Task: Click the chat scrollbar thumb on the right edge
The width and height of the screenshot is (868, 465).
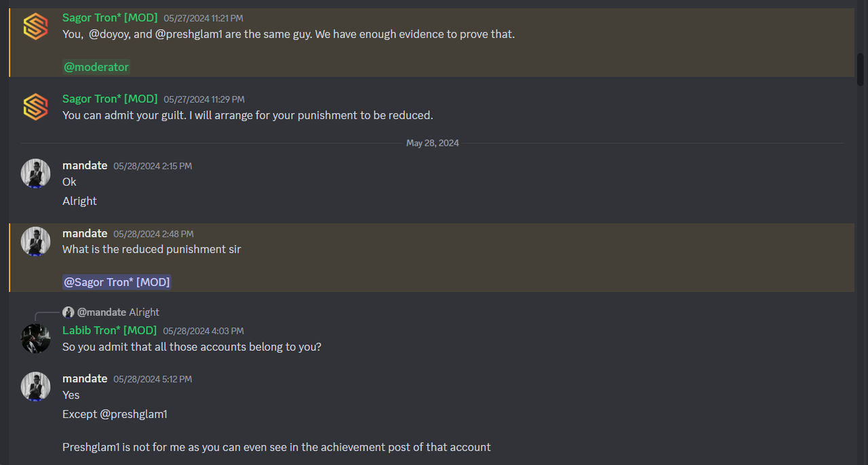Action: click(861, 68)
